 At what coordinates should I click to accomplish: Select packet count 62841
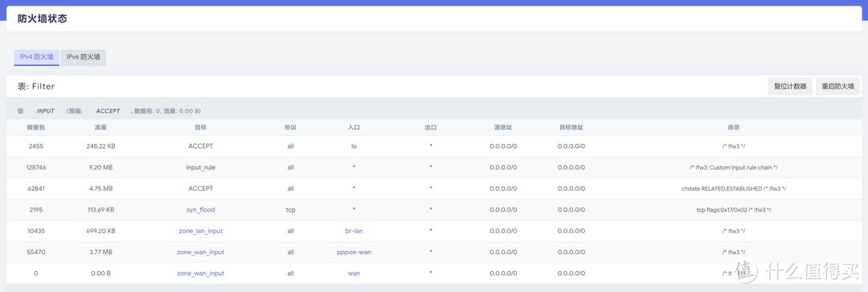click(35, 188)
